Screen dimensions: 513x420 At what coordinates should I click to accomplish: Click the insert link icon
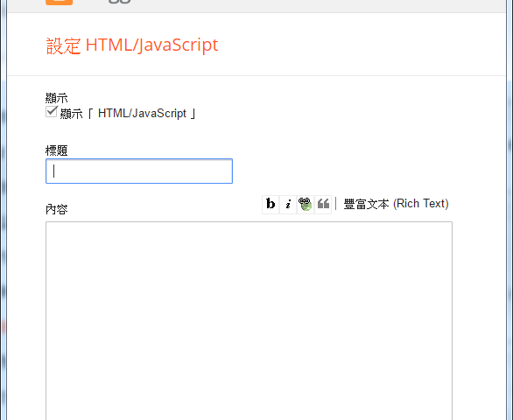pos(306,205)
